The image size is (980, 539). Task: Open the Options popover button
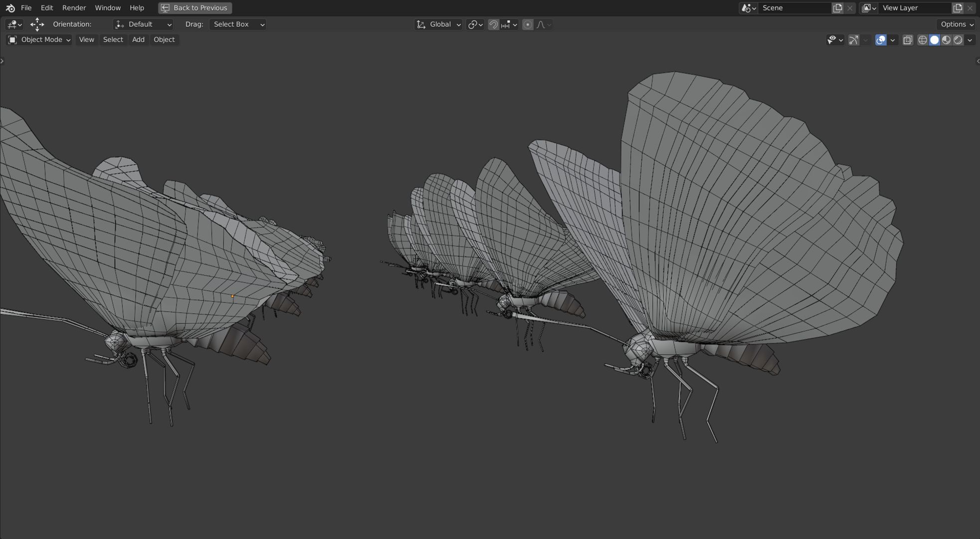point(957,24)
